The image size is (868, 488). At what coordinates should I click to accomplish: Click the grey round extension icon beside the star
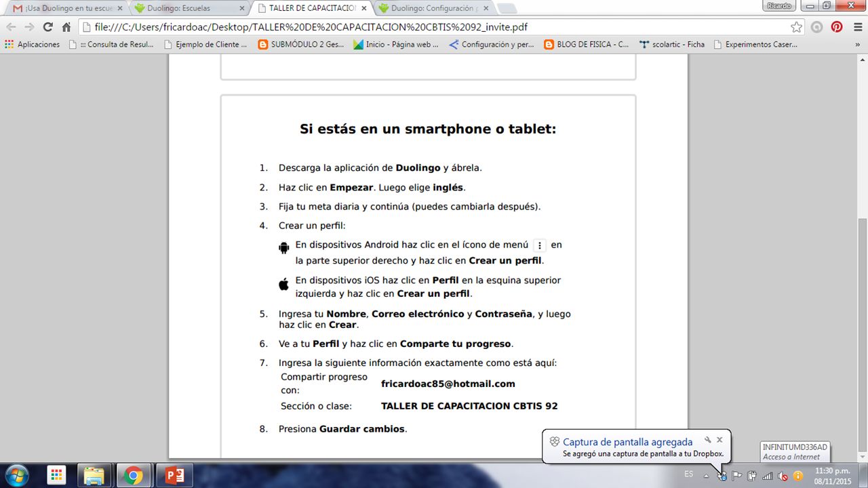[x=817, y=27]
